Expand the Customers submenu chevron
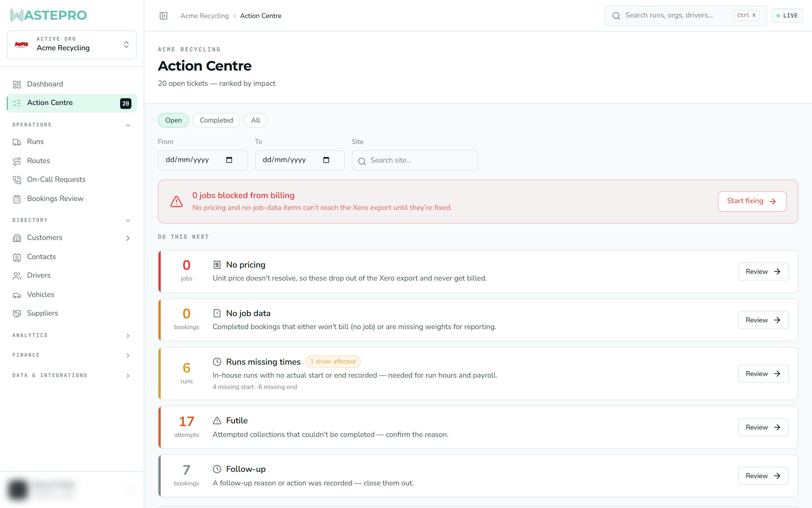Screen dimensions: 812x508 (x=128, y=238)
